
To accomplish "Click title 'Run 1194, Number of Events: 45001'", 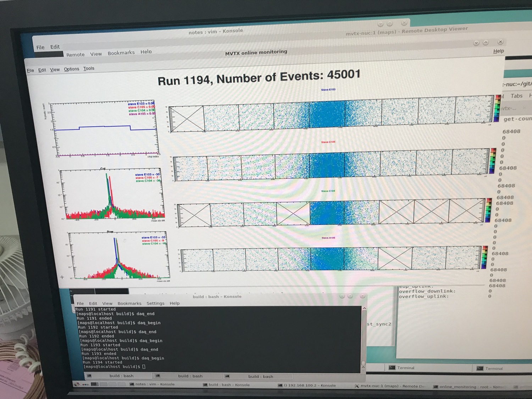I will [259, 78].
